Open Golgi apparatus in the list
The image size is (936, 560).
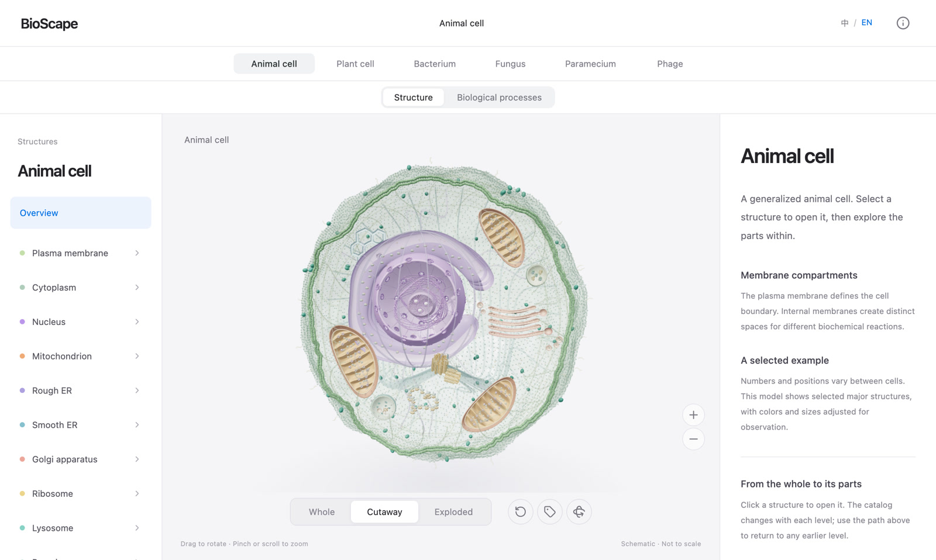(x=81, y=459)
